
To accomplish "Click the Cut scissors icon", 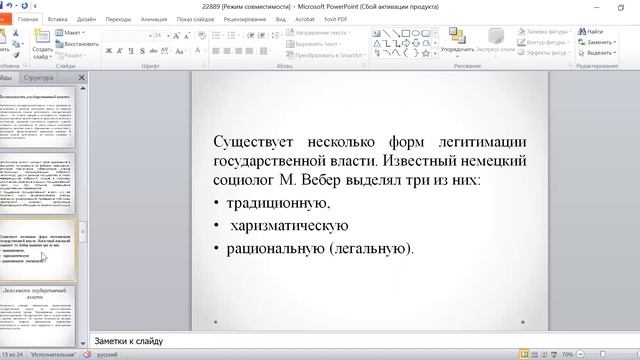I will click(16, 33).
